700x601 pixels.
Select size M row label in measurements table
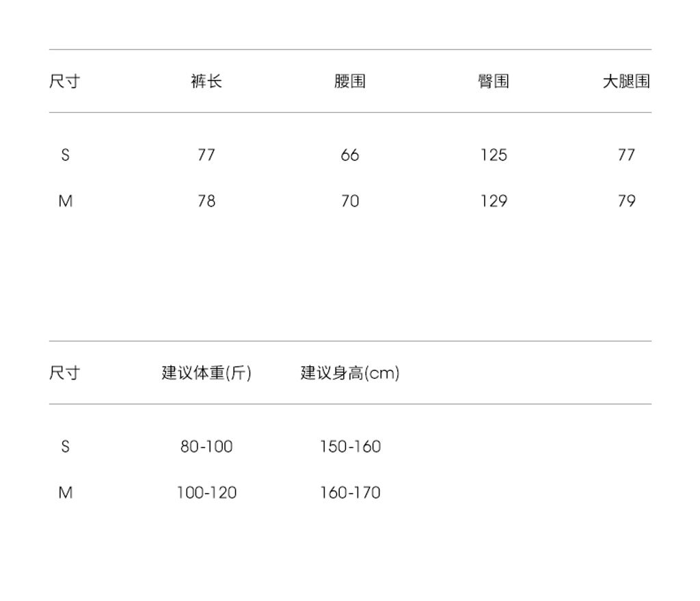click(65, 201)
